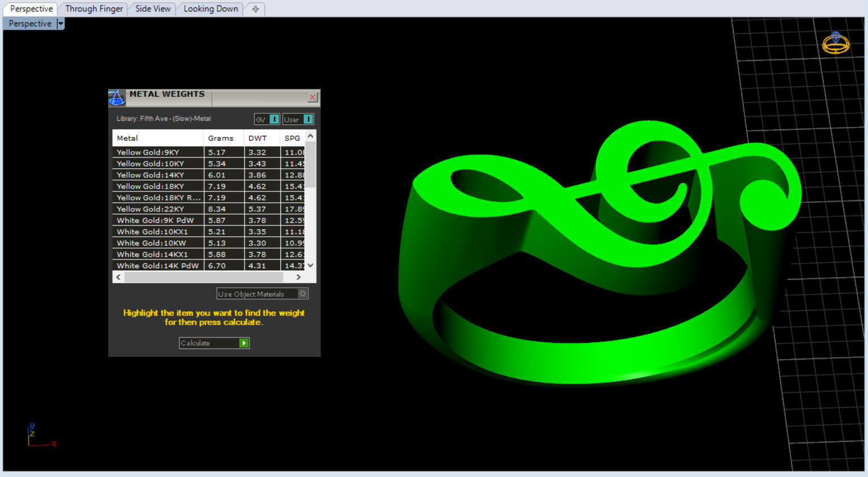The height and width of the screenshot is (477, 868).
Task: Select the White Gold:10KX1 row
Action: (x=209, y=232)
